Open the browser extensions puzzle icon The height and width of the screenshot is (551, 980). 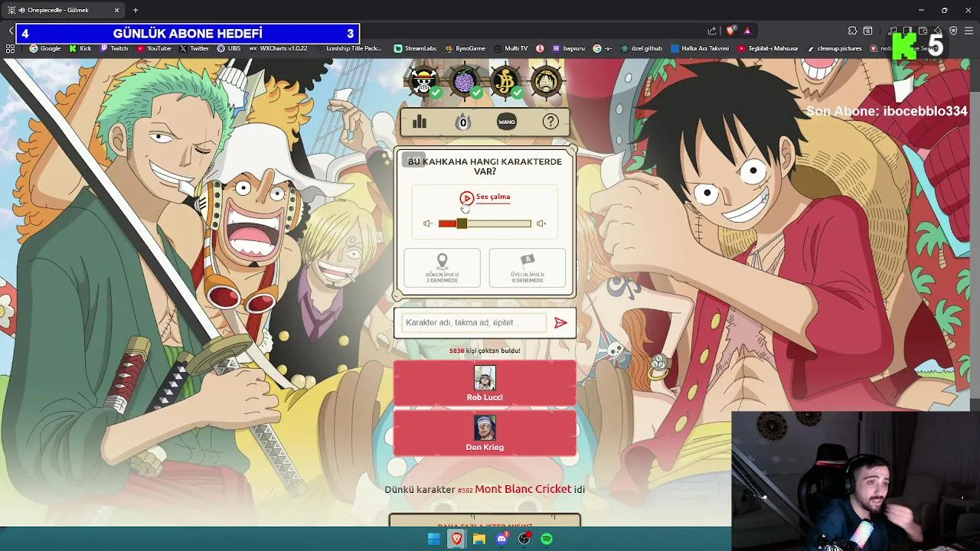pyautogui.click(x=852, y=31)
